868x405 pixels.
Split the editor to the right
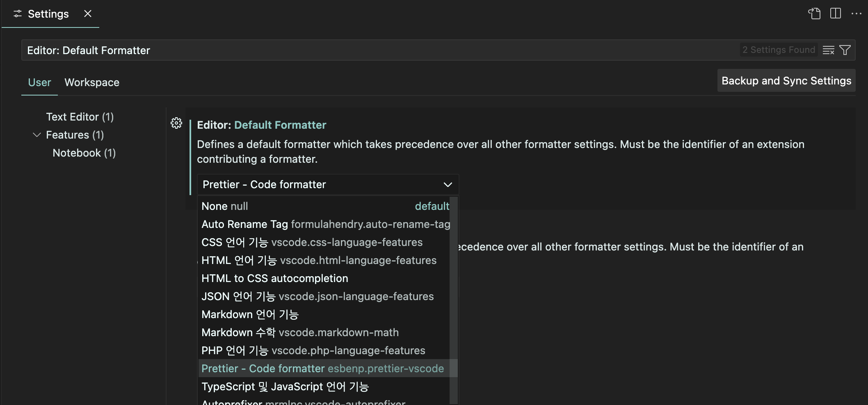point(835,14)
